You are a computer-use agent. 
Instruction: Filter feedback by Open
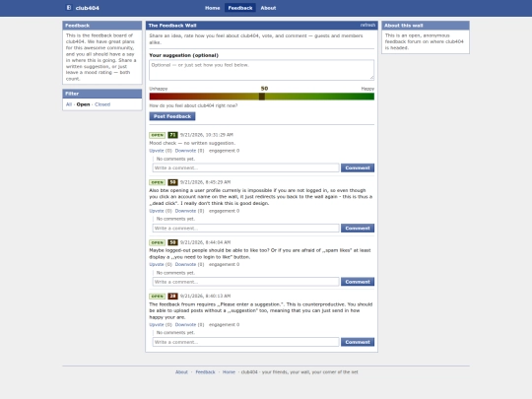click(x=83, y=104)
